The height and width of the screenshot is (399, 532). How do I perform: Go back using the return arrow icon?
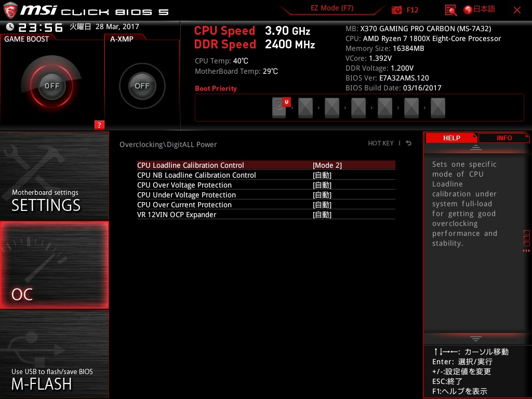(x=409, y=143)
